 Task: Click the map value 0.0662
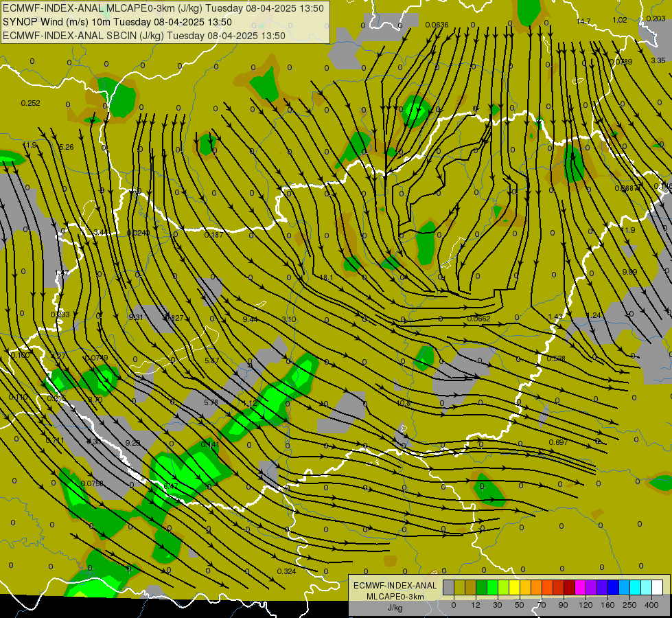478,319
